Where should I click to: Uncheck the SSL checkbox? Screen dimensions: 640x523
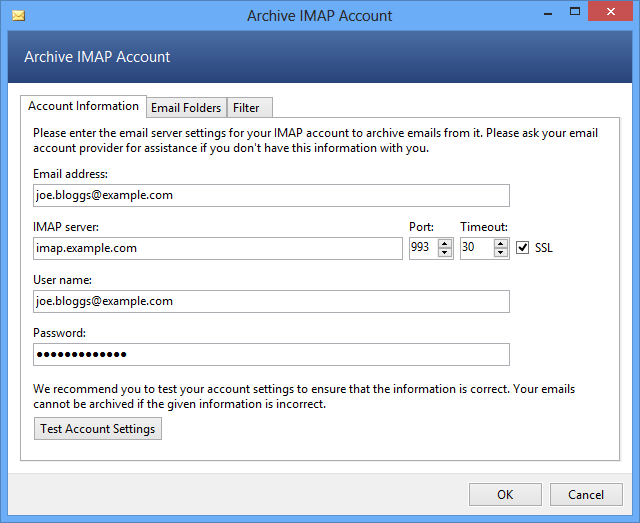click(x=522, y=248)
